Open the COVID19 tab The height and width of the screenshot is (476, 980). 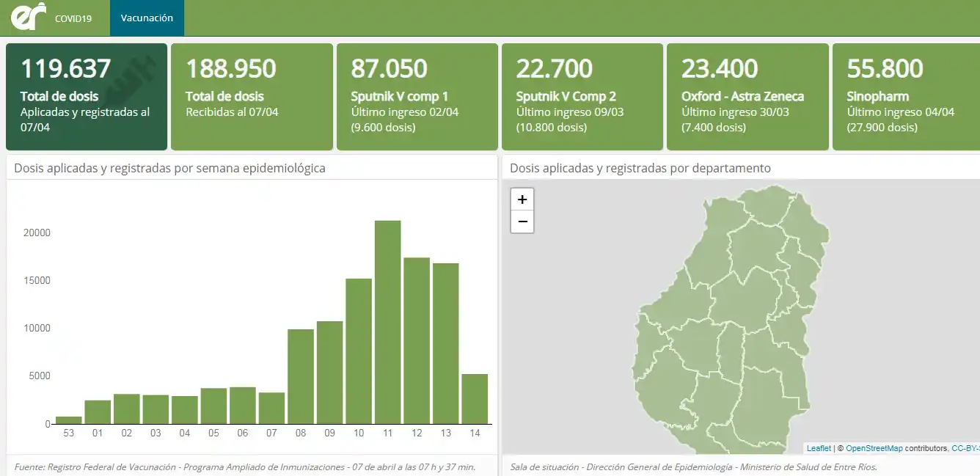[x=73, y=18]
